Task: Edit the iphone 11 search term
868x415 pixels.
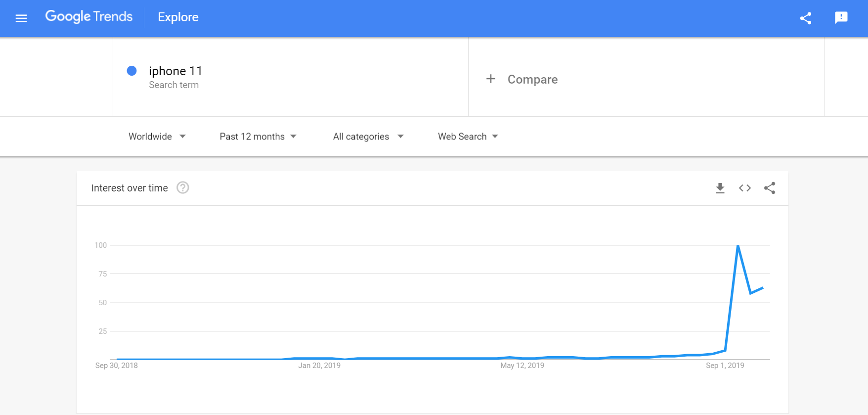Action: tap(175, 71)
